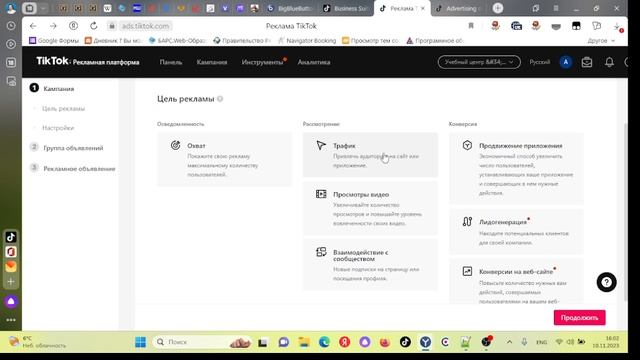The height and width of the screenshot is (360, 640).
Task: Choose the Трафик objective card
Action: (x=370, y=155)
